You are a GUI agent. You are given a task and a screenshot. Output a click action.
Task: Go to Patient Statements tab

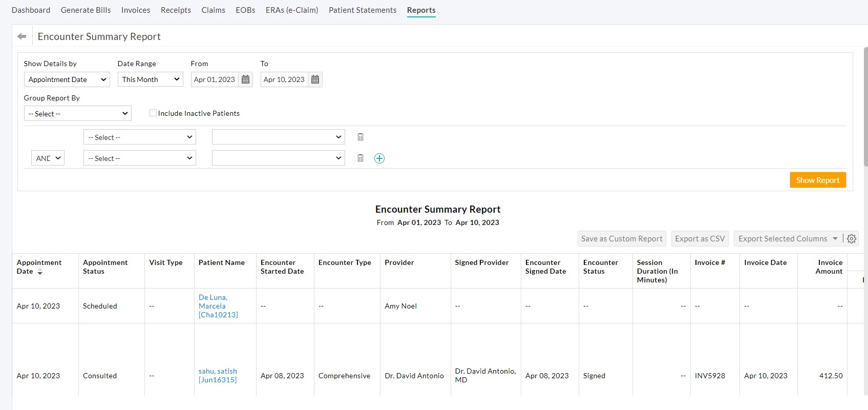(x=363, y=10)
